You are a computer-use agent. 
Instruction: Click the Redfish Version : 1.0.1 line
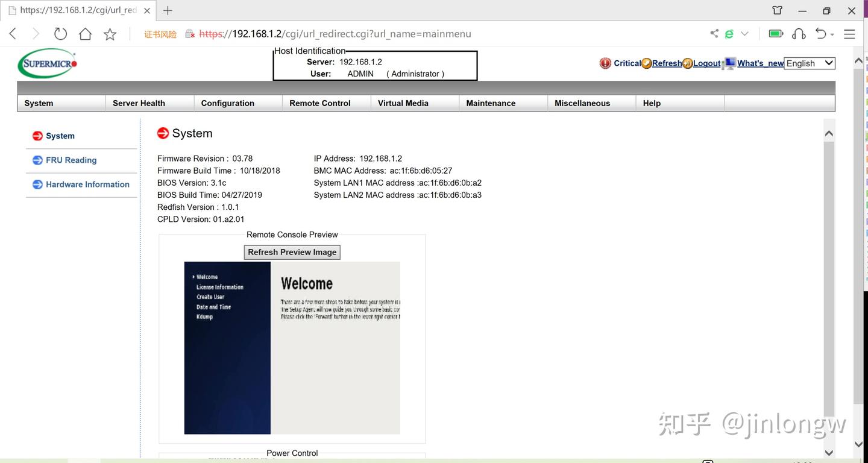pos(198,207)
